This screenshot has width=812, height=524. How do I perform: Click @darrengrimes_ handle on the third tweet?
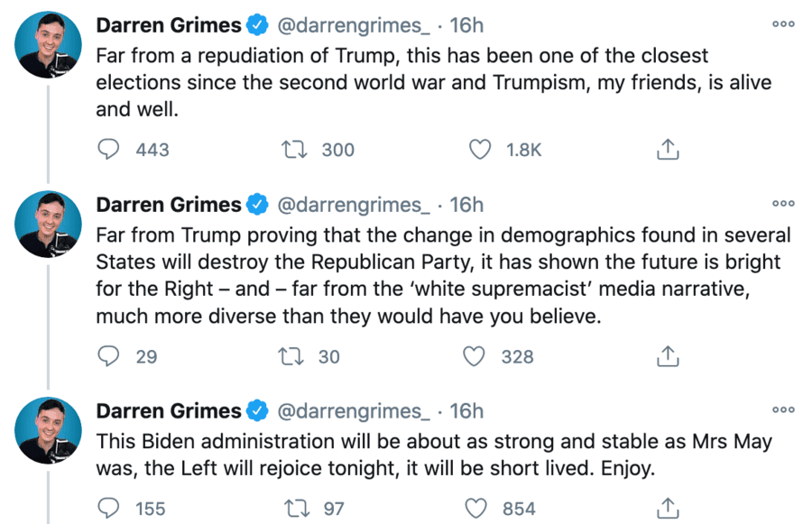click(354, 411)
